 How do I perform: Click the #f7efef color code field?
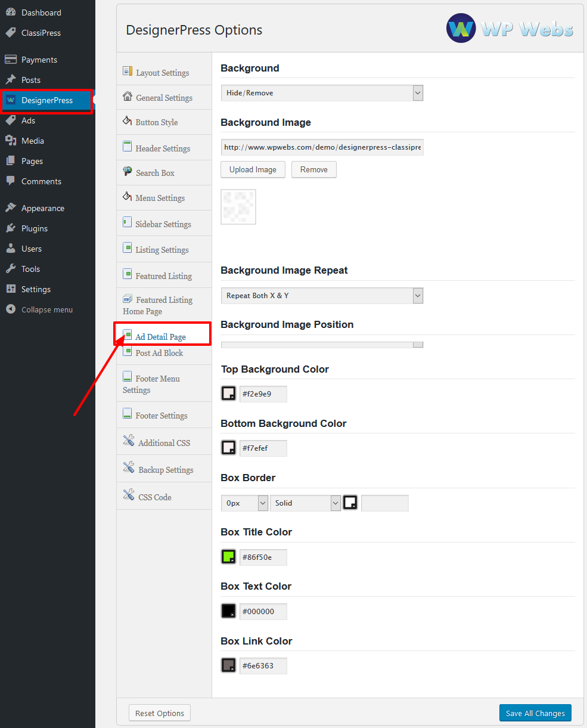[x=263, y=448]
